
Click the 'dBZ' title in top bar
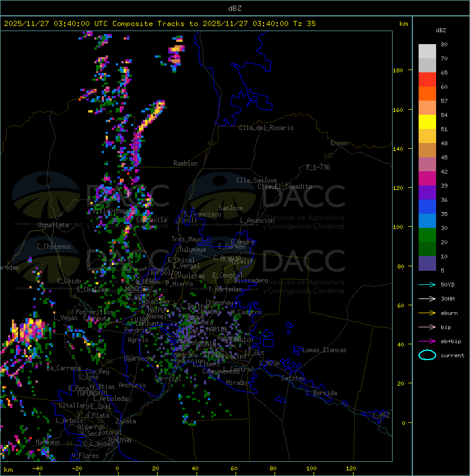pos(235,8)
